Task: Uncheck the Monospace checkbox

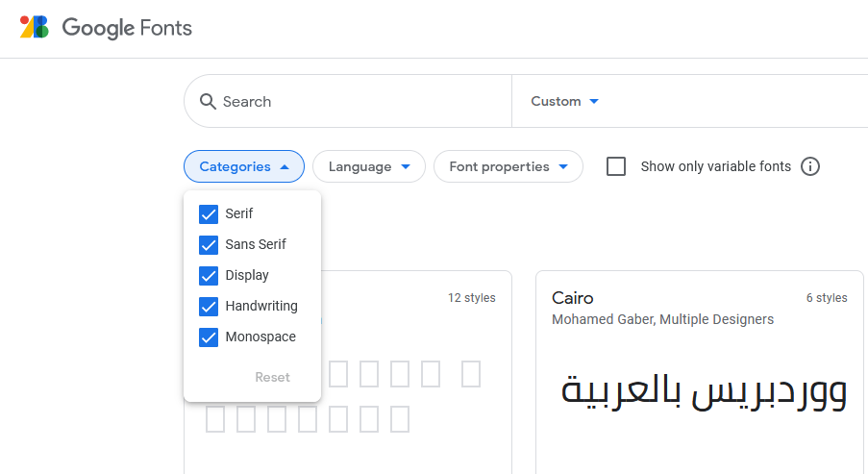Action: 209,337
